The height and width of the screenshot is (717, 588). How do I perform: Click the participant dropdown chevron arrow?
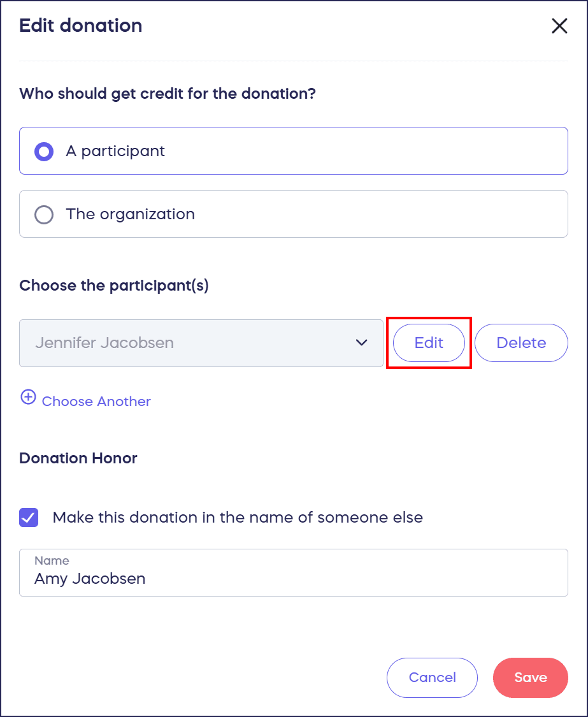coord(362,343)
